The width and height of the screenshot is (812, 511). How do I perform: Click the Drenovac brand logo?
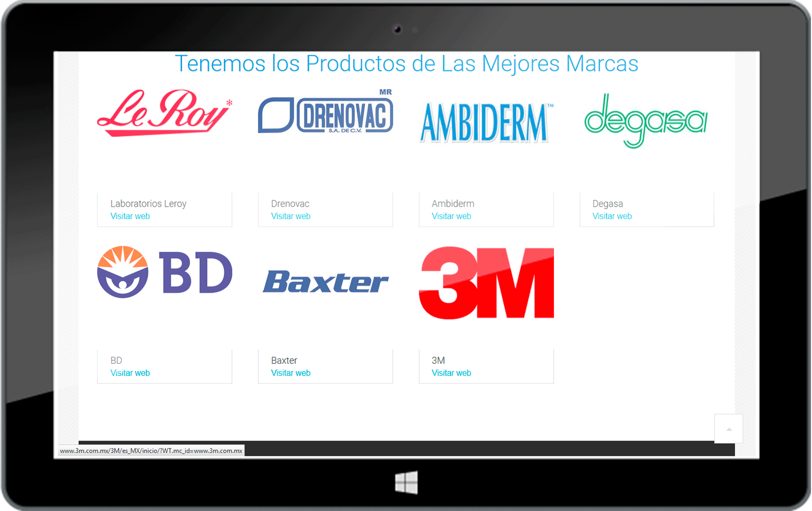click(325, 115)
